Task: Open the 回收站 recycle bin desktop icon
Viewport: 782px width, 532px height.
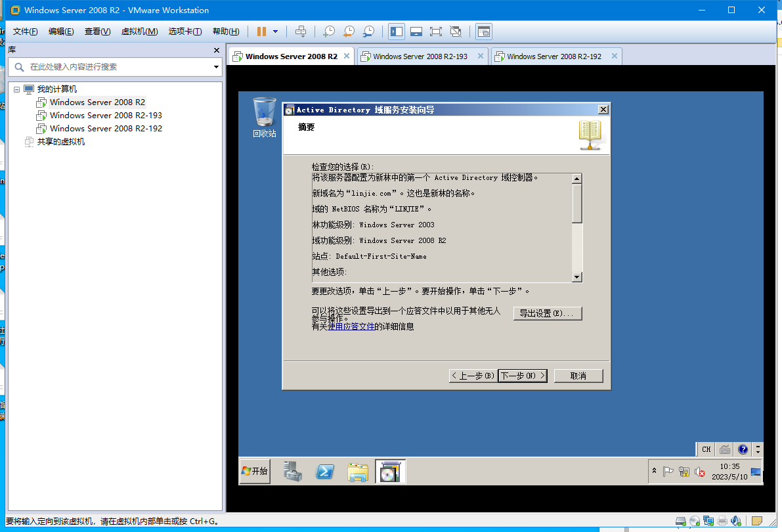Action: click(x=265, y=118)
